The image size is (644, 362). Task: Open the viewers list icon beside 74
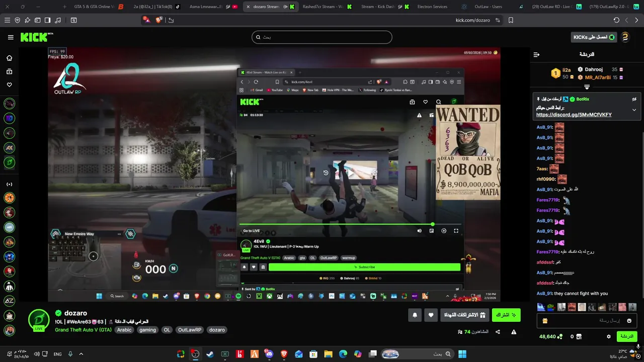point(460,332)
